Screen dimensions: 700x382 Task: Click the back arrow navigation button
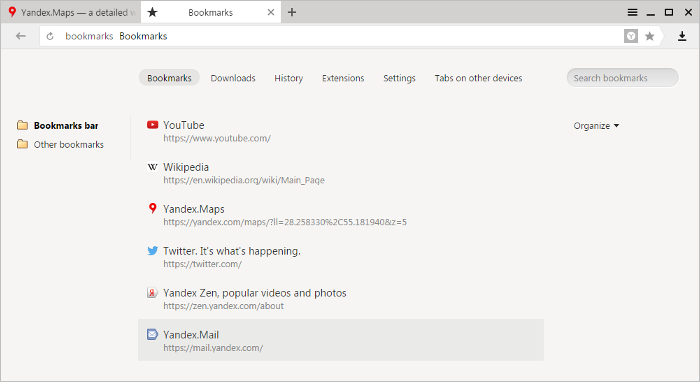(x=21, y=36)
